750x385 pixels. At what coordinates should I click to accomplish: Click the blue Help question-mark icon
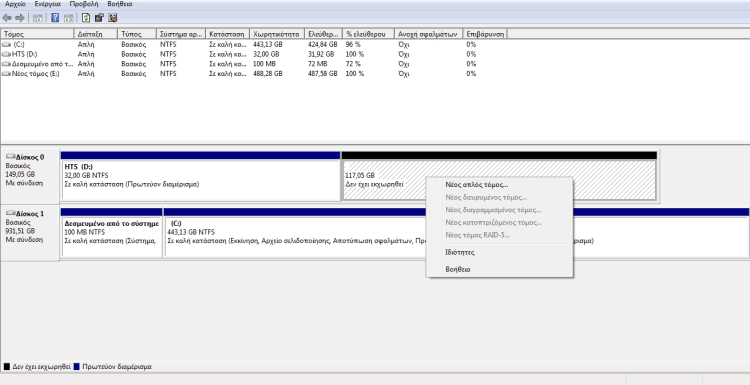point(55,18)
